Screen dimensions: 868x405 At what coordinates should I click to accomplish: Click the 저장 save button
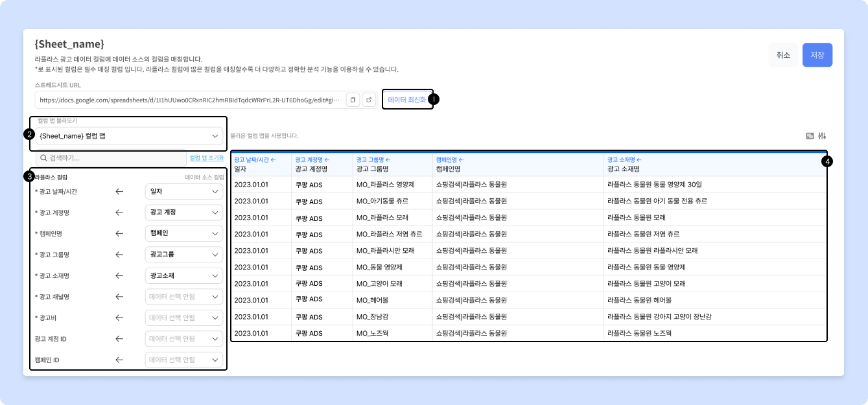(x=817, y=55)
